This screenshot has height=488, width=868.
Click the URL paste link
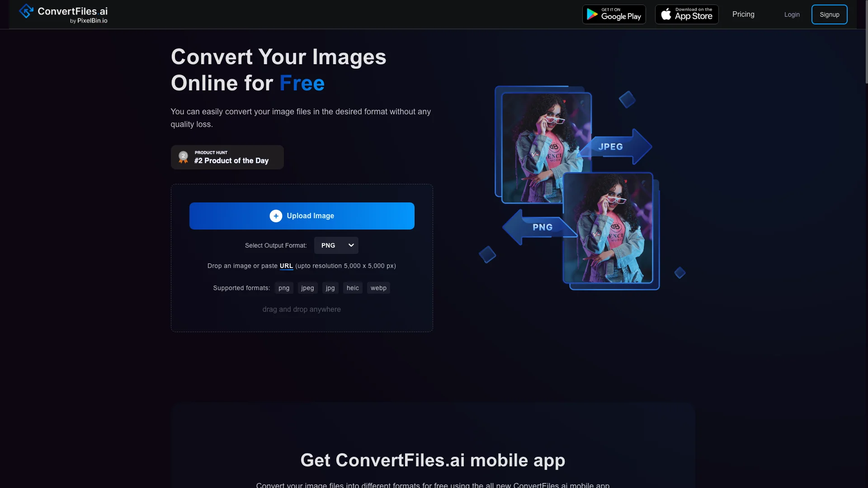(286, 266)
